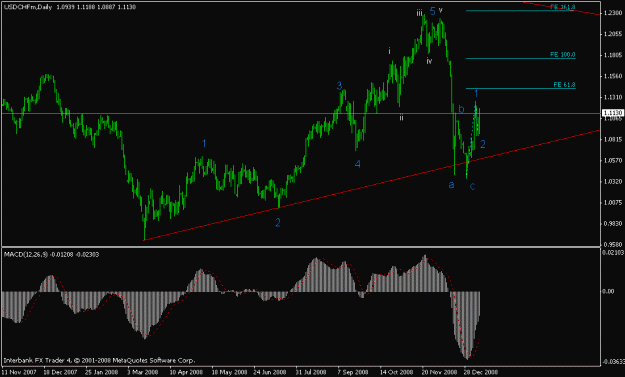Select the blue wave 4 label
The height and width of the screenshot is (377, 625).
tap(358, 164)
